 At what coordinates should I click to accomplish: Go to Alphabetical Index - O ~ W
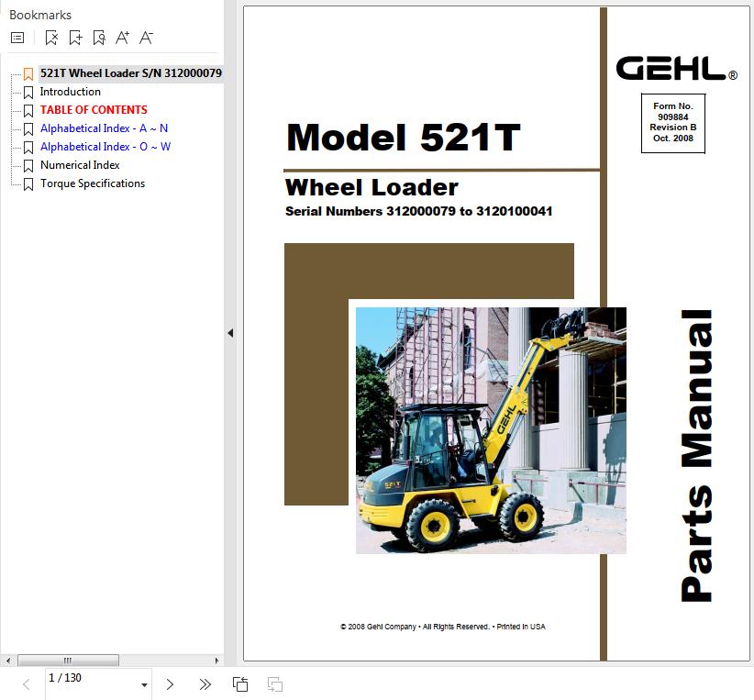105,147
